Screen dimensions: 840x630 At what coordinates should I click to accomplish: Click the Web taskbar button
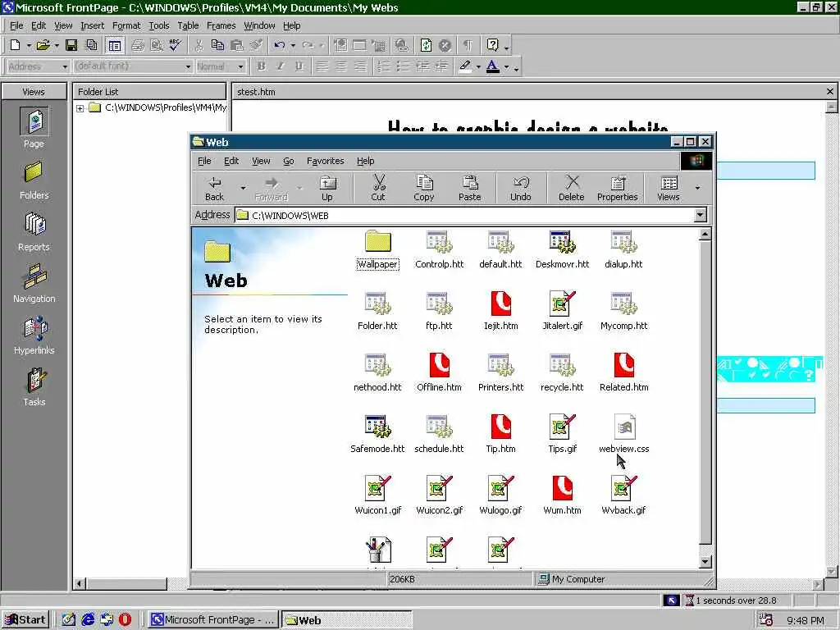click(x=347, y=620)
